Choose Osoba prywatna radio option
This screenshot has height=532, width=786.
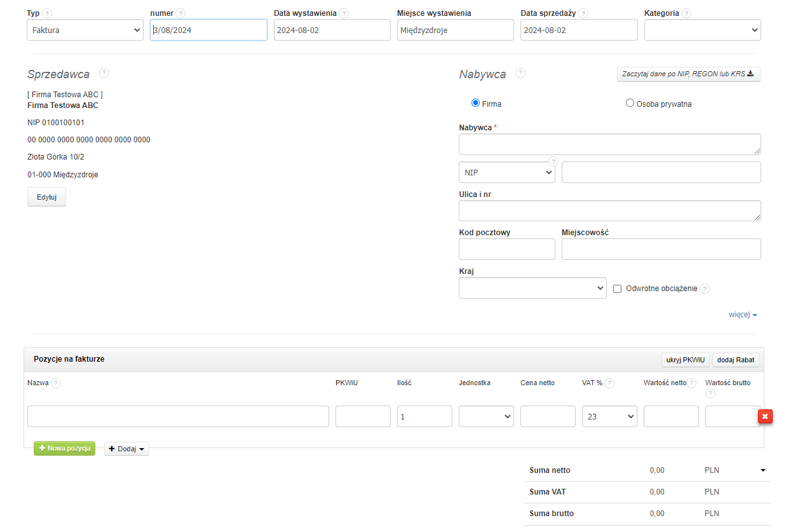pyautogui.click(x=630, y=103)
